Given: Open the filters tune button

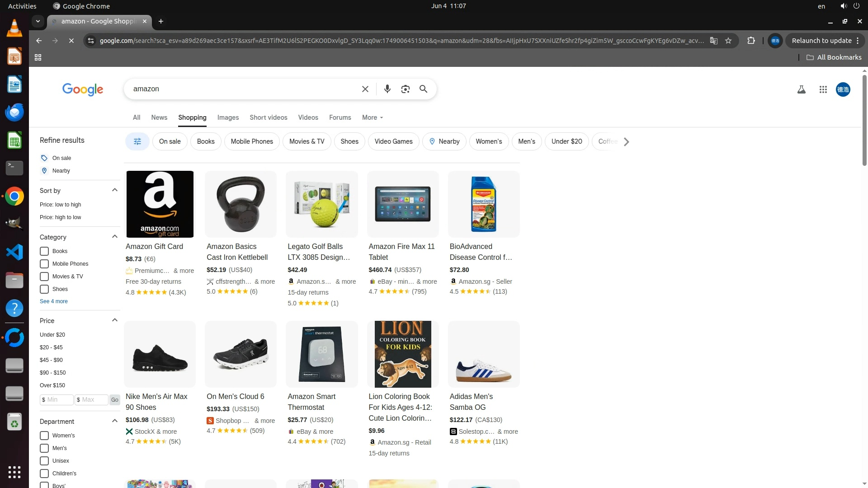Looking at the screenshot, I should (137, 141).
